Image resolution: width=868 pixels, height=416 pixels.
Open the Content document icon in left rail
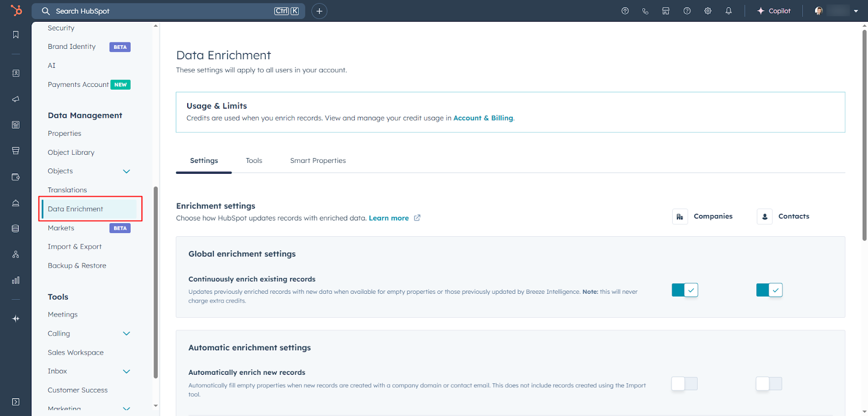16,125
